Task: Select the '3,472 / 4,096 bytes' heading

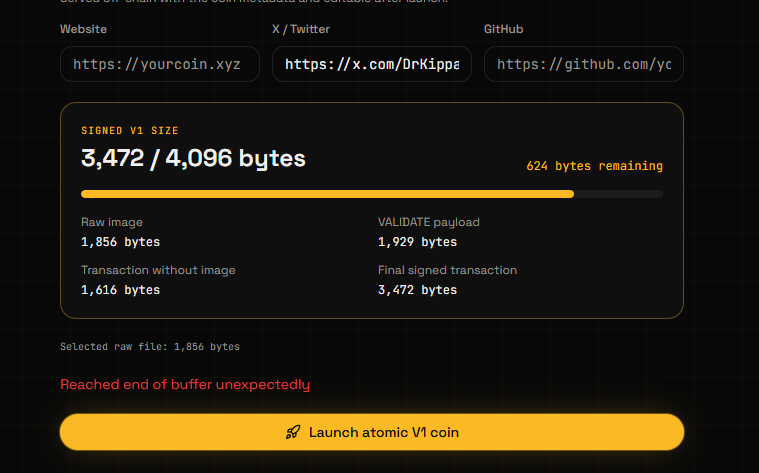Action: 193,158
